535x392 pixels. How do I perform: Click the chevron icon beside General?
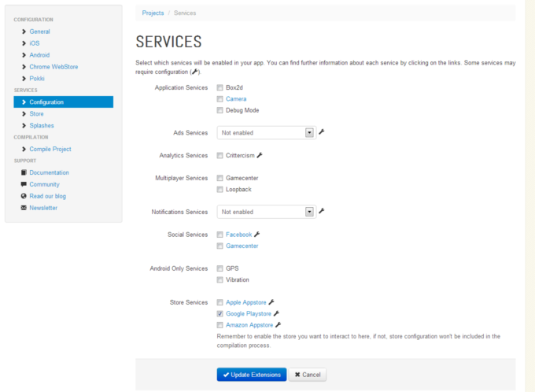[x=24, y=31]
